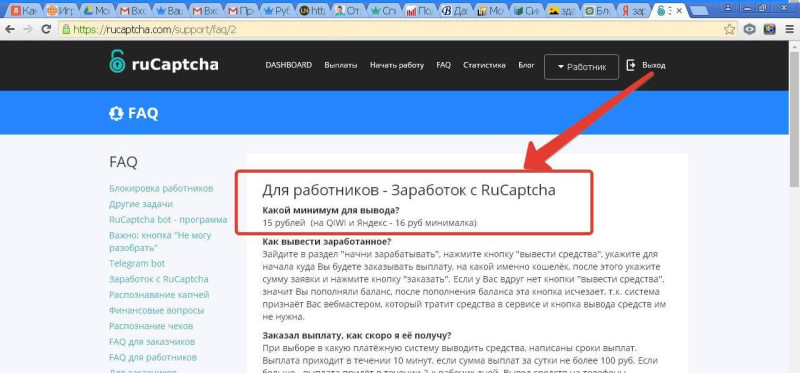Open Выплаты in the top navigation
This screenshot has width=800, height=373.
(x=341, y=65)
